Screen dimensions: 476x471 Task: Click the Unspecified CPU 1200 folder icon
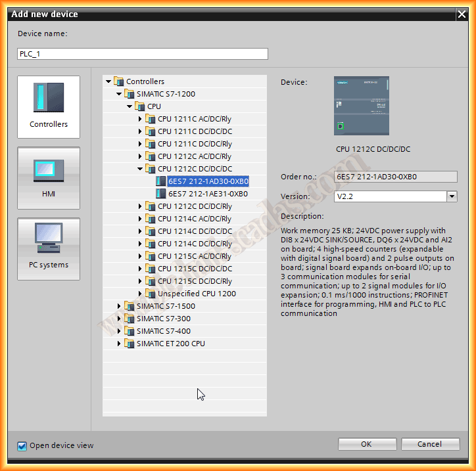click(151, 294)
